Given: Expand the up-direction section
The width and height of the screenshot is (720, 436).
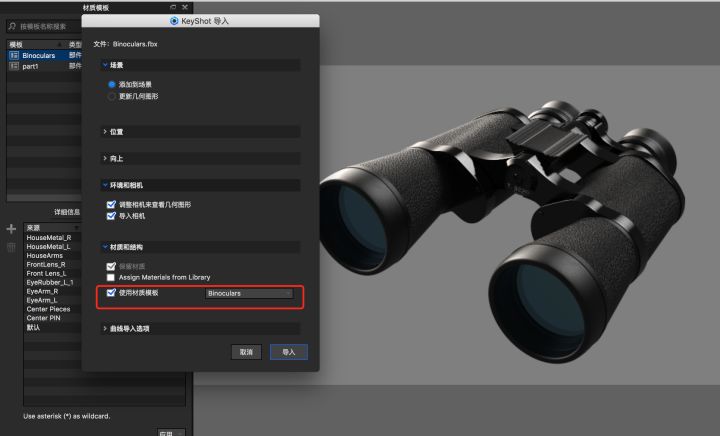Looking at the screenshot, I should coord(201,158).
